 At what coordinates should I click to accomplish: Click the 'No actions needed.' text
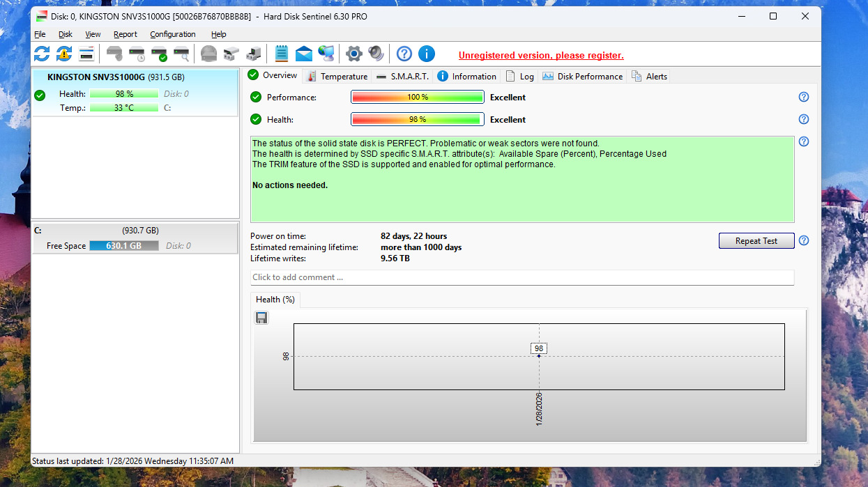tap(290, 185)
